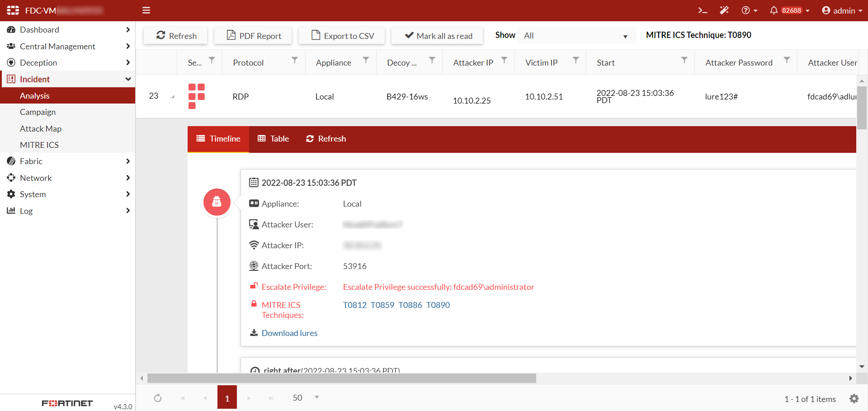This screenshot has height=411, width=868.
Task: Switch to the Table tab
Action: coord(273,139)
